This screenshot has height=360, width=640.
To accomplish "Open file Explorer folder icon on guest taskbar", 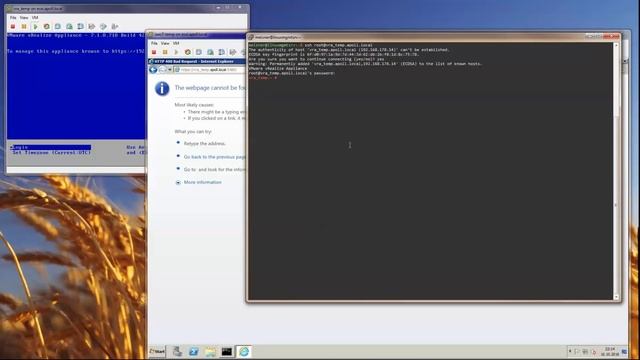I will [x=210, y=351].
